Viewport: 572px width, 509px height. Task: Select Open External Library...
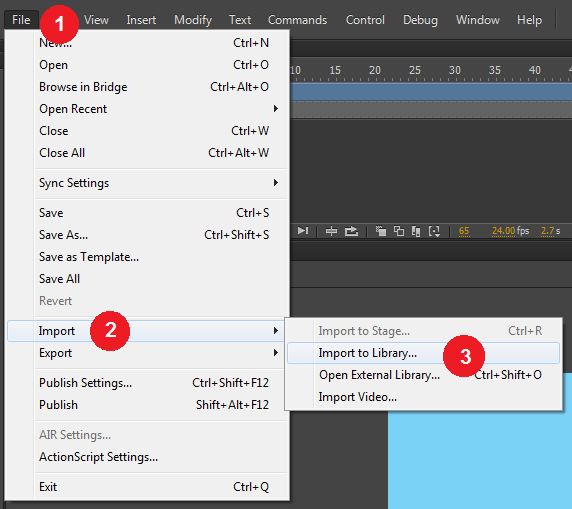coord(424,375)
